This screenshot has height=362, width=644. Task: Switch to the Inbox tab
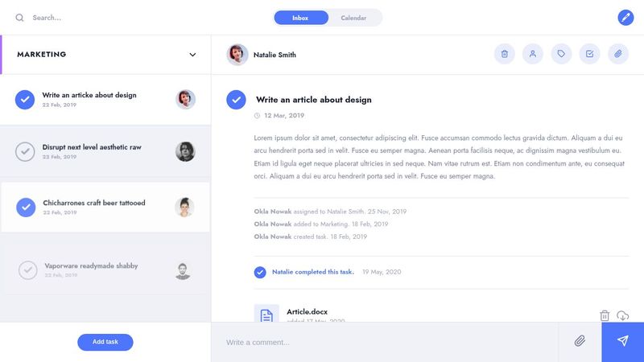[x=301, y=18]
